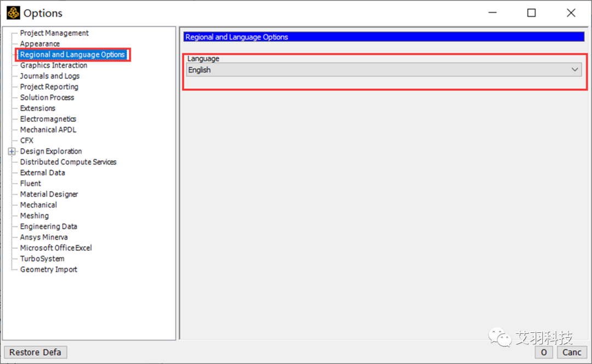
Task: Select Project Management in the options tree
Action: coord(54,33)
